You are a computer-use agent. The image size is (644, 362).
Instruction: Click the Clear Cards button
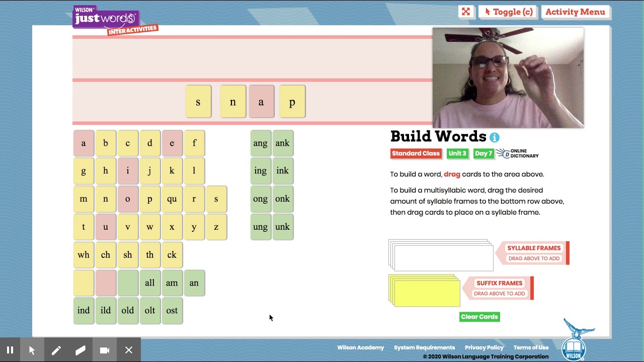(x=479, y=317)
